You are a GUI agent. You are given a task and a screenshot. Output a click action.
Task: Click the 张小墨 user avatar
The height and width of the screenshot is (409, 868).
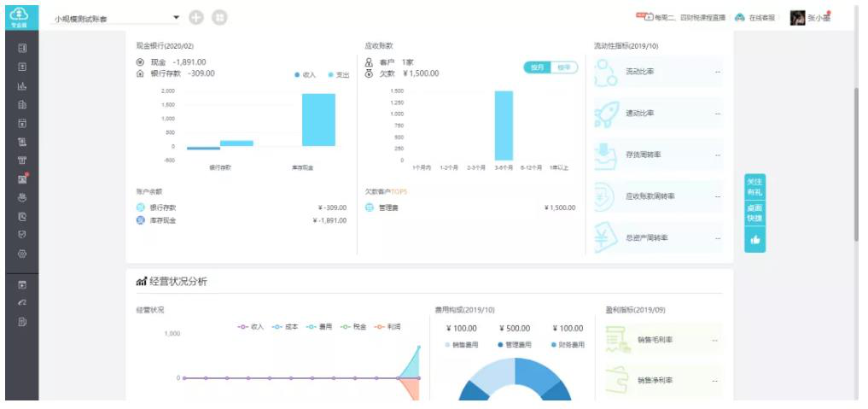pos(797,18)
